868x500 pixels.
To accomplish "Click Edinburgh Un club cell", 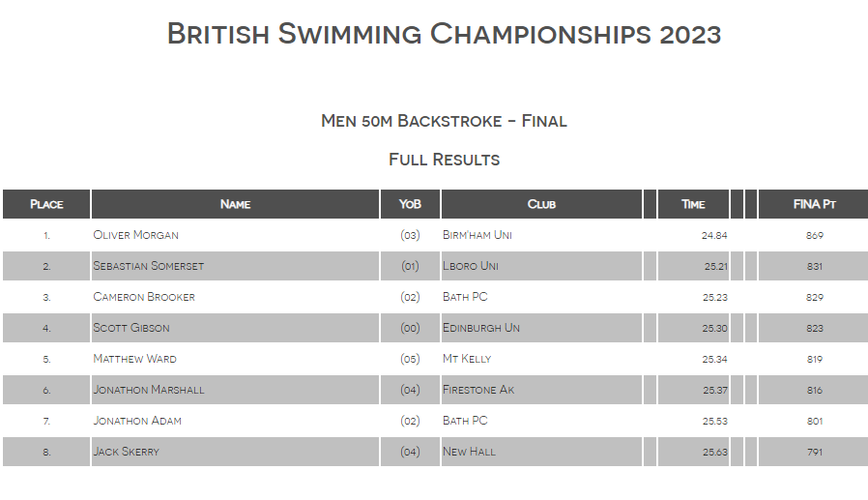I will 480,328.
